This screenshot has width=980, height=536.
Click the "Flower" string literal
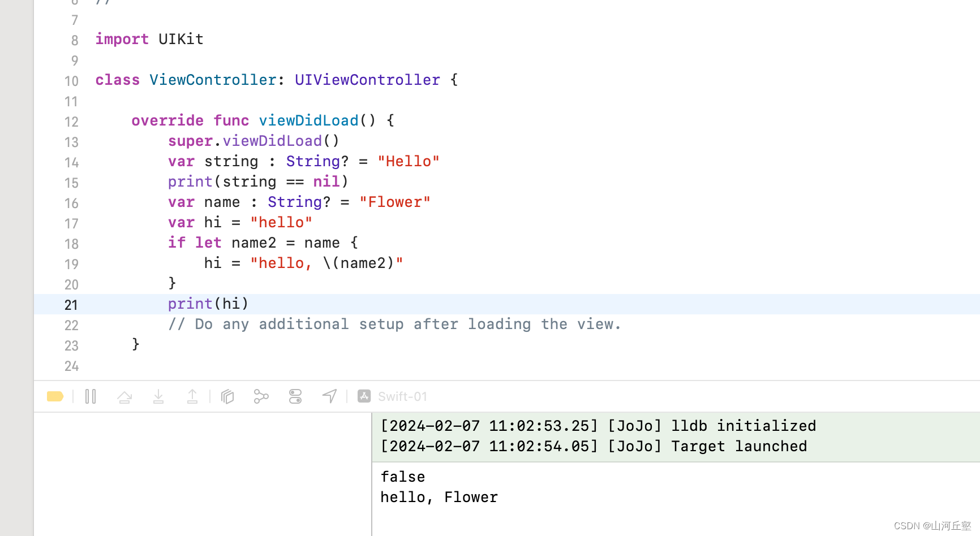click(395, 202)
